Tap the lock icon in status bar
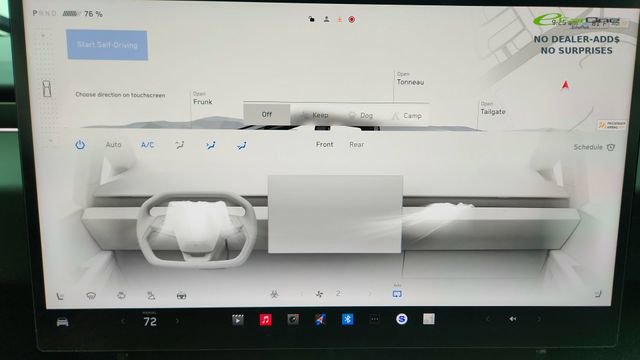Viewport: 640px width, 360px height. click(x=312, y=19)
